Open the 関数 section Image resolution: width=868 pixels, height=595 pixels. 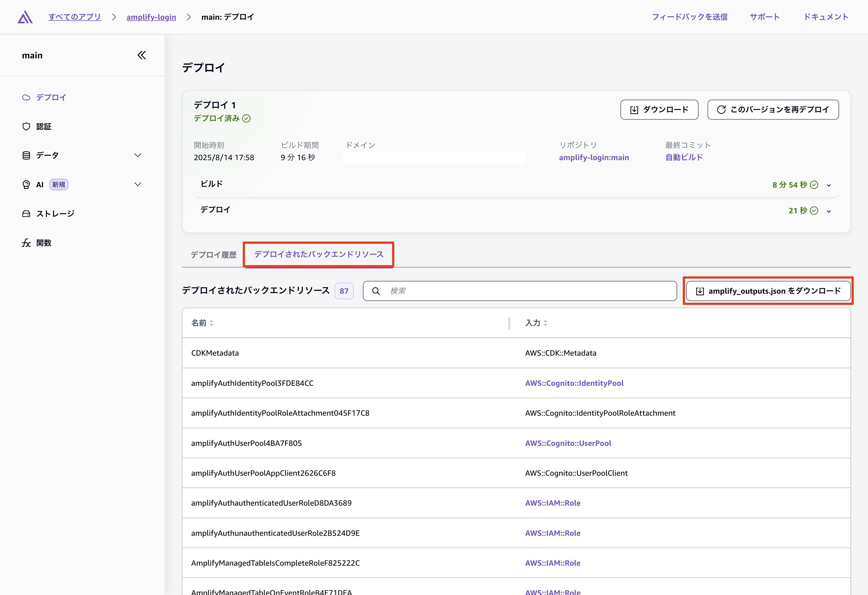pyautogui.click(x=43, y=243)
